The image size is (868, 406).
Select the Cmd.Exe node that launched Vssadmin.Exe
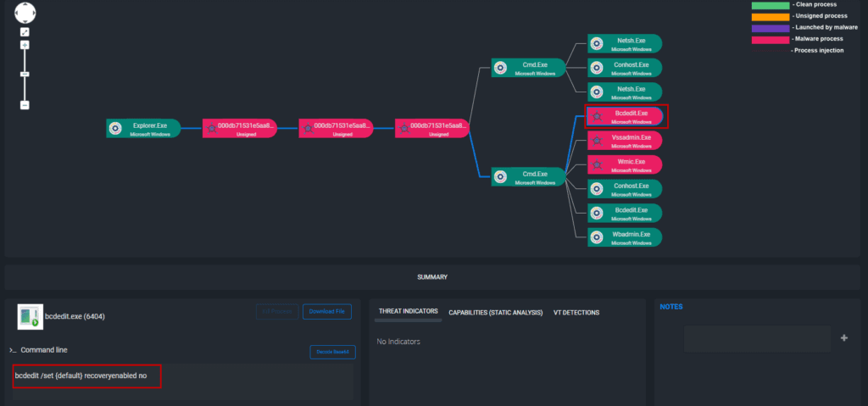pos(529,176)
